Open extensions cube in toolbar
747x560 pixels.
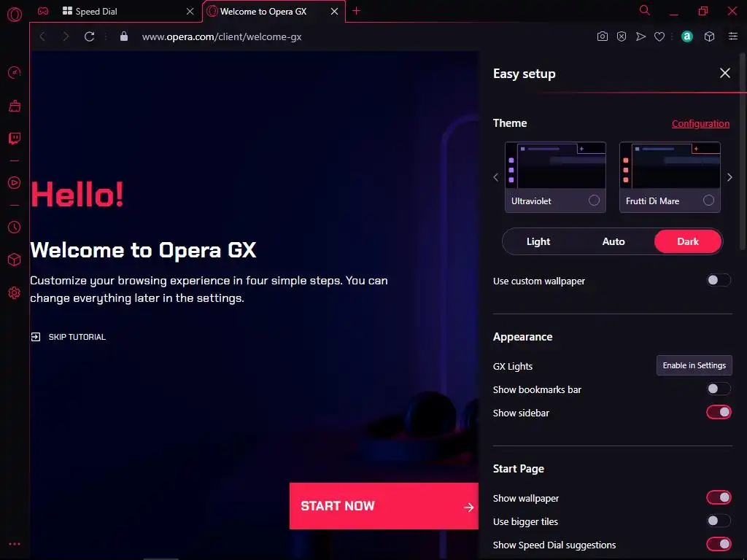coord(709,36)
